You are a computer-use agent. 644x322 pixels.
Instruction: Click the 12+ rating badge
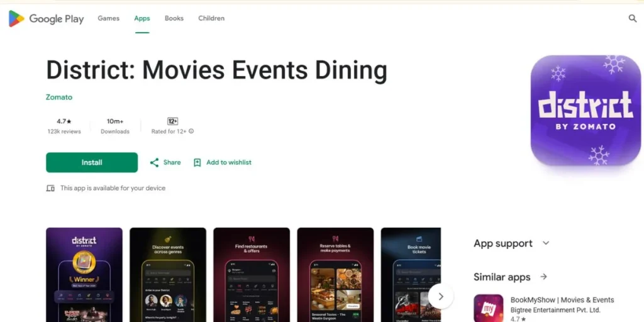[x=172, y=121]
